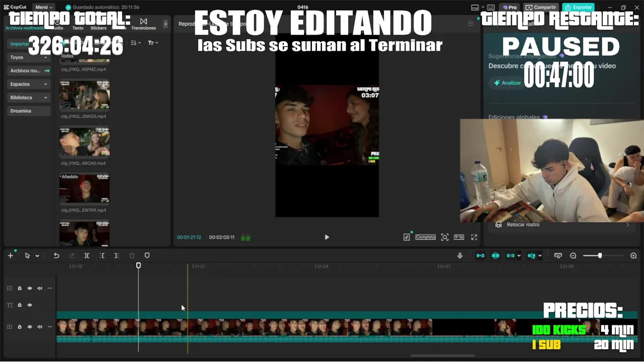Image resolution: width=644 pixels, height=362 pixels.
Task: Open the preview axis dropdown arrow
Action: coord(540,256)
